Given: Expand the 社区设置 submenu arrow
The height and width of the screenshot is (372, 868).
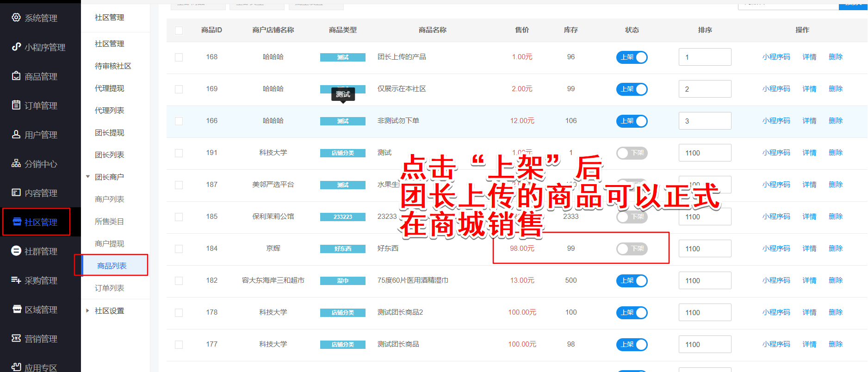Looking at the screenshot, I should tap(88, 310).
